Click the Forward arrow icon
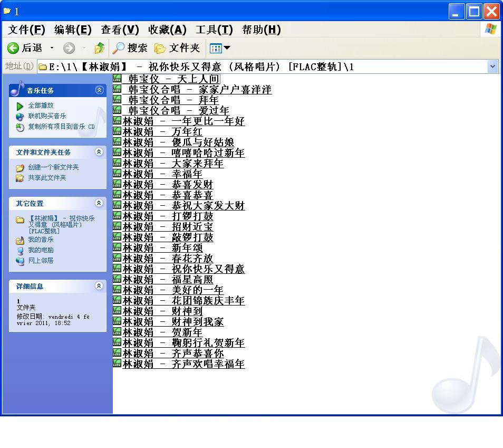The height and width of the screenshot is (448, 503). tap(69, 48)
